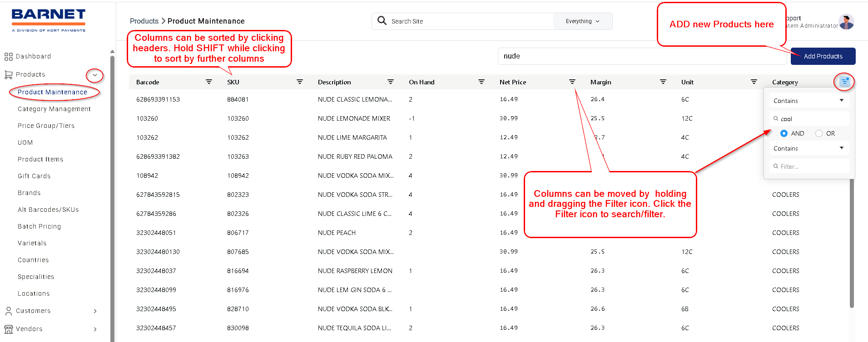Collapse the Products menu chevron
This screenshot has width=868, height=342.
(x=95, y=75)
